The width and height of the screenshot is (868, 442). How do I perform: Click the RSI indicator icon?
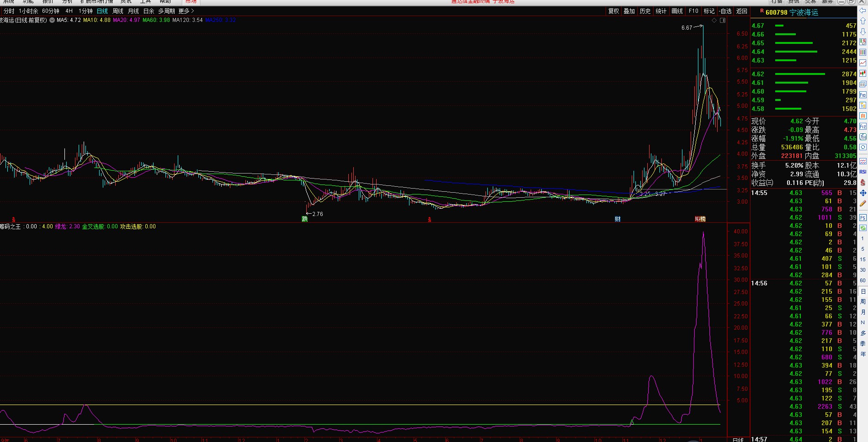tap(863, 172)
